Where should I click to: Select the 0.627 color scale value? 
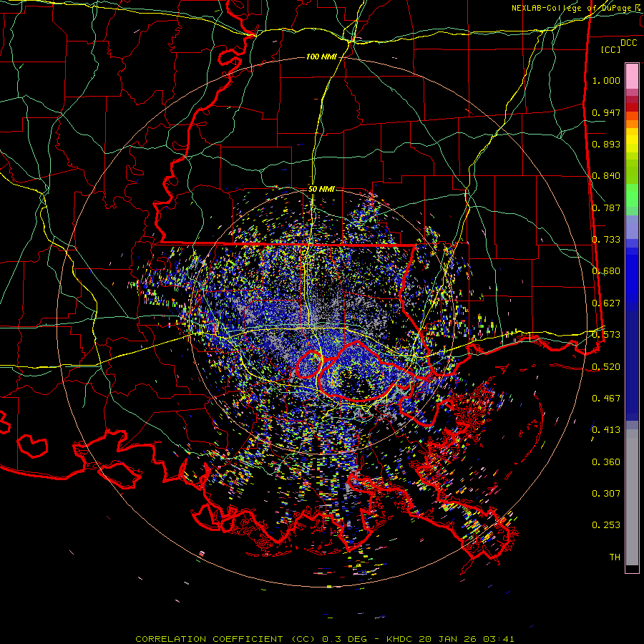(x=606, y=303)
